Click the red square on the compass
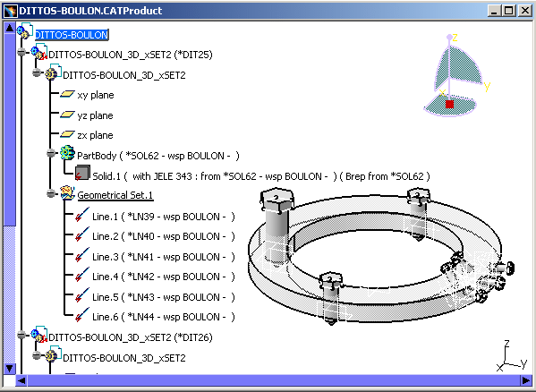The image size is (536, 392). 449,104
